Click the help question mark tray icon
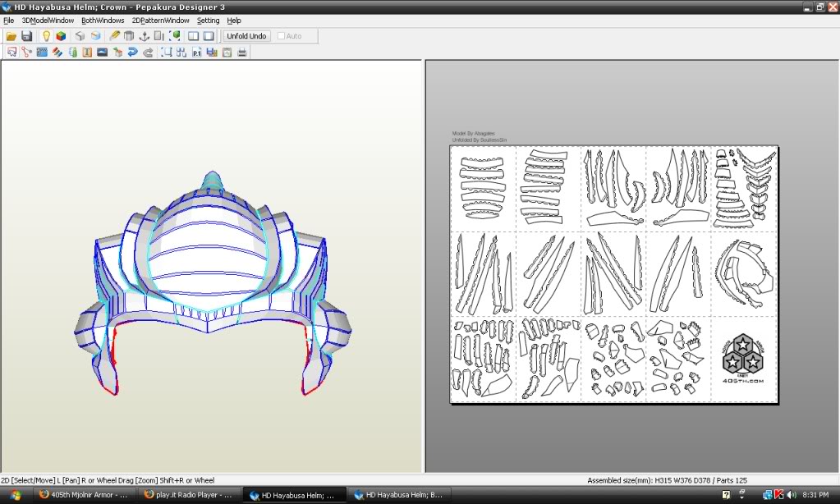840x504 pixels. pyautogui.click(x=726, y=495)
